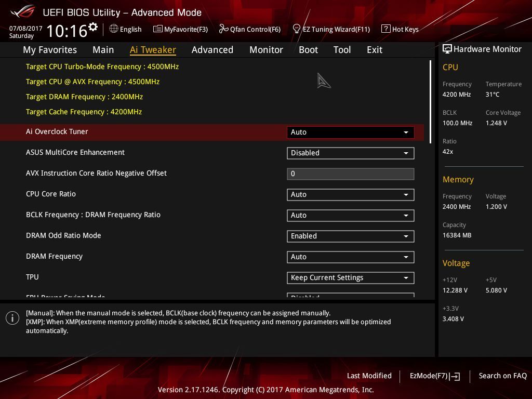532x399 pixels.
Task: Switch to the Main tab
Action: coord(103,49)
